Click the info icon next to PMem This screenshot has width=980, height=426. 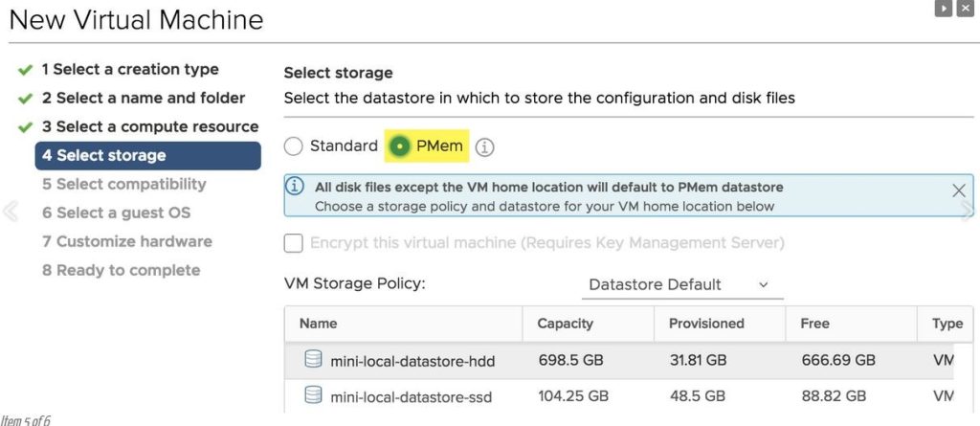pos(484,147)
